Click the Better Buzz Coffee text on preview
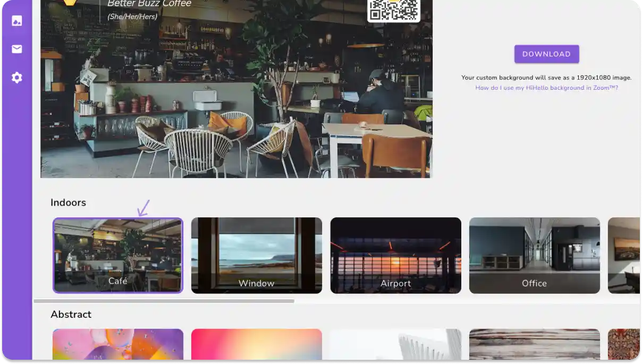The height and width of the screenshot is (364, 642). pos(149,4)
